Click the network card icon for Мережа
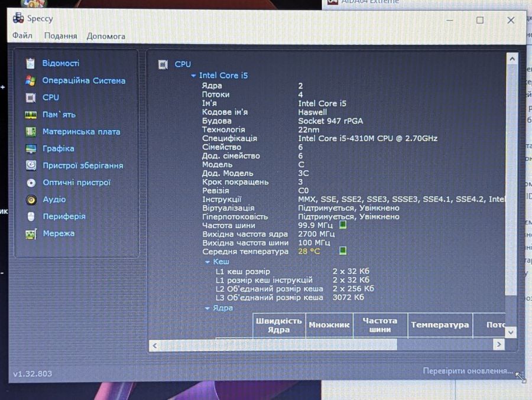532x400 pixels. [x=31, y=234]
